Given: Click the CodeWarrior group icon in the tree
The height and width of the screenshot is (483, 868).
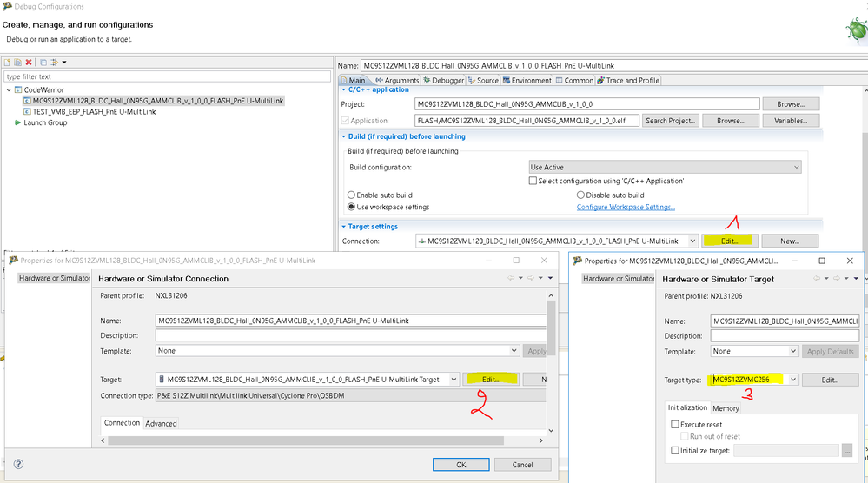Looking at the screenshot, I should [x=18, y=89].
